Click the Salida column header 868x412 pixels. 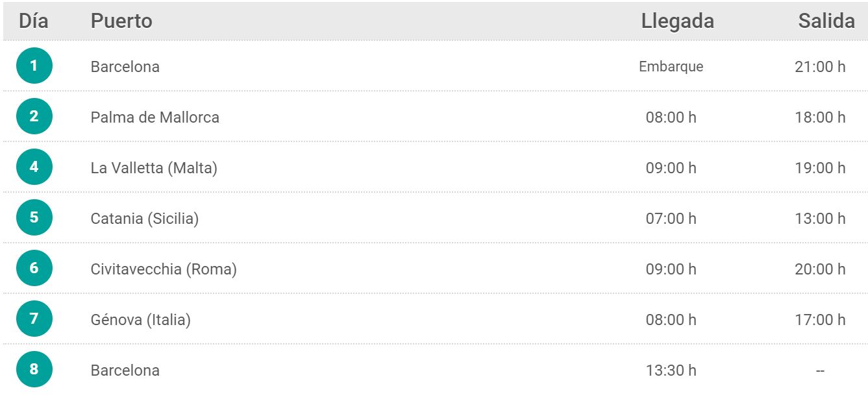pos(826,21)
